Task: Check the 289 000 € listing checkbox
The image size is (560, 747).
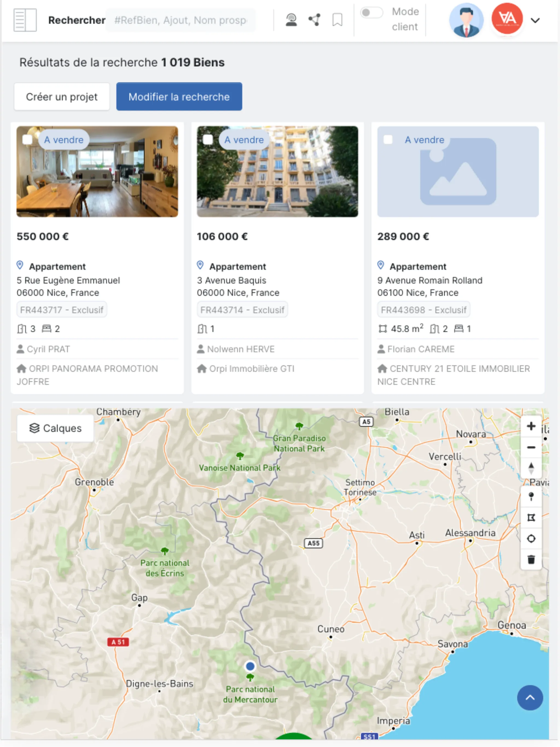Action: (x=388, y=139)
